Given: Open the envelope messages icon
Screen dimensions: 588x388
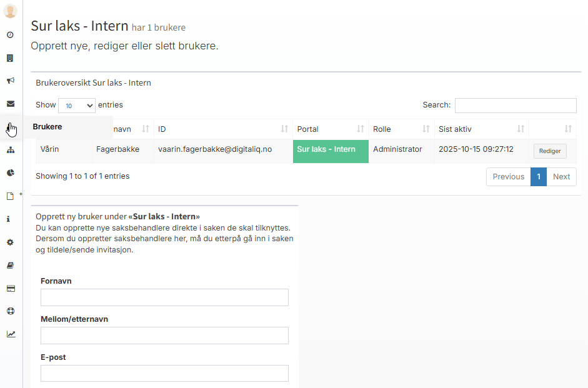Looking at the screenshot, I should pyautogui.click(x=10, y=104).
